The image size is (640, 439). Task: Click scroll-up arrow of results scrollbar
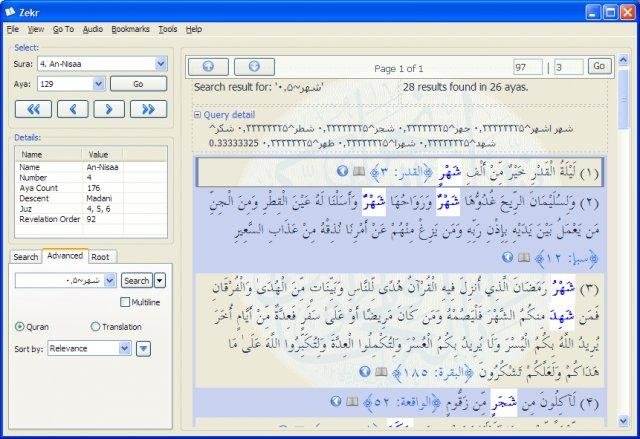pyautogui.click(x=623, y=60)
